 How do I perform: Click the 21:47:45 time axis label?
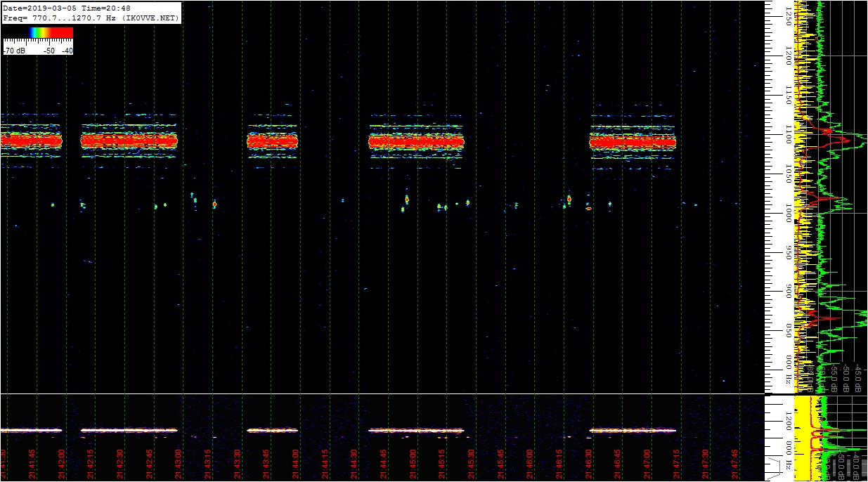coord(734,462)
